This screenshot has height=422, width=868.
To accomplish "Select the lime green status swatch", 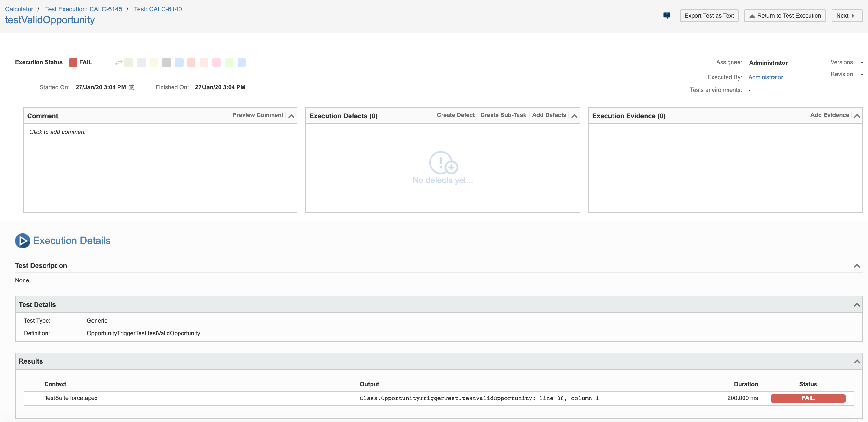I will tap(229, 62).
